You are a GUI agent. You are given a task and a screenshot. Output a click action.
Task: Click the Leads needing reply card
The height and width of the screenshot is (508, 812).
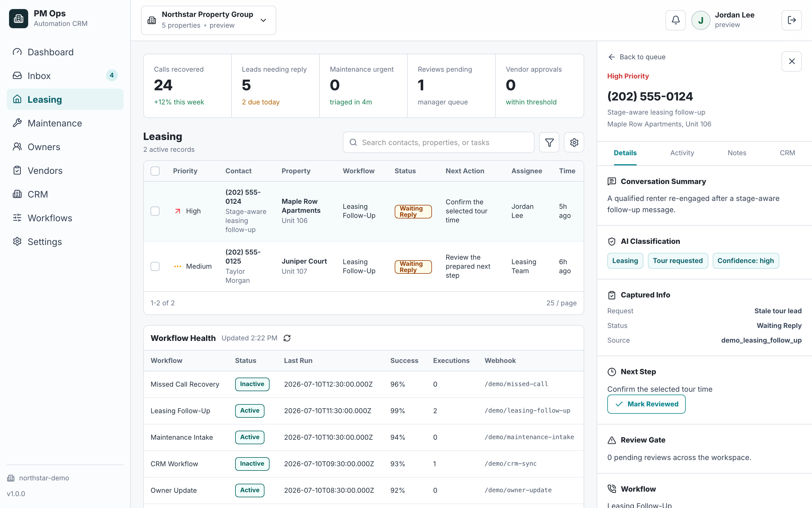coord(275,86)
